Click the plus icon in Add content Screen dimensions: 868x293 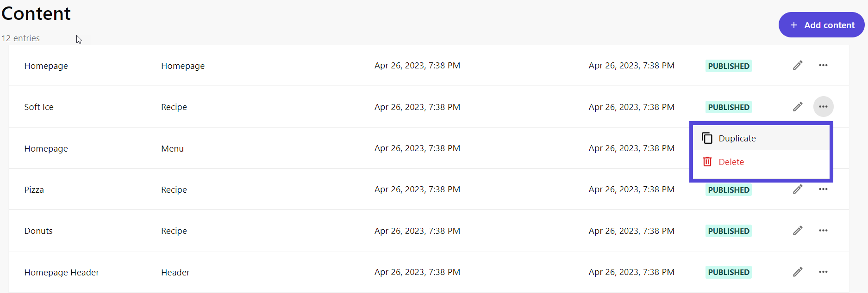point(793,25)
